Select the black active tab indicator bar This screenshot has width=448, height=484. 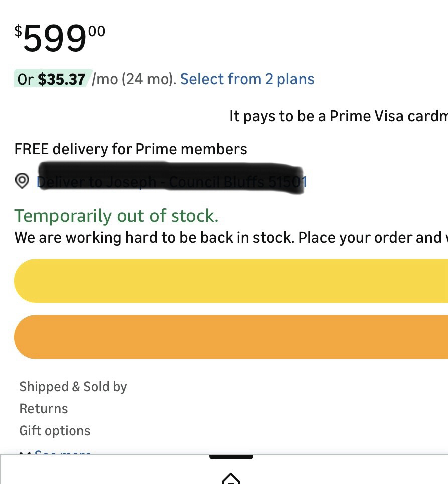231,457
